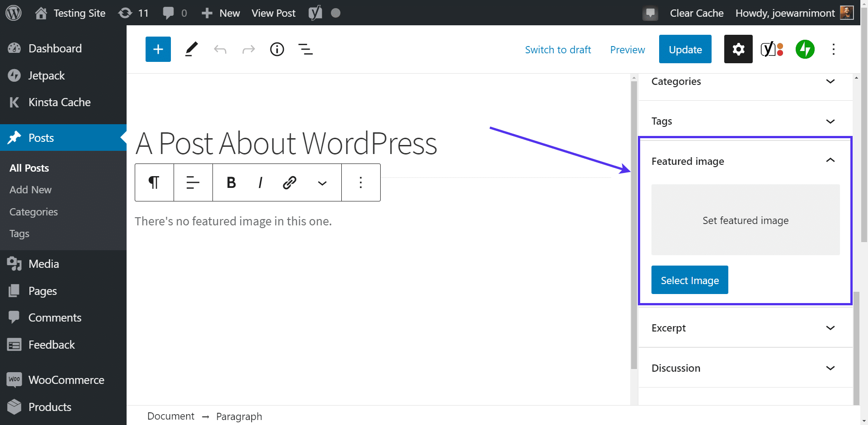This screenshot has height=425, width=868.
Task: Open the green Jetpack sidebar icon
Action: [805, 49]
